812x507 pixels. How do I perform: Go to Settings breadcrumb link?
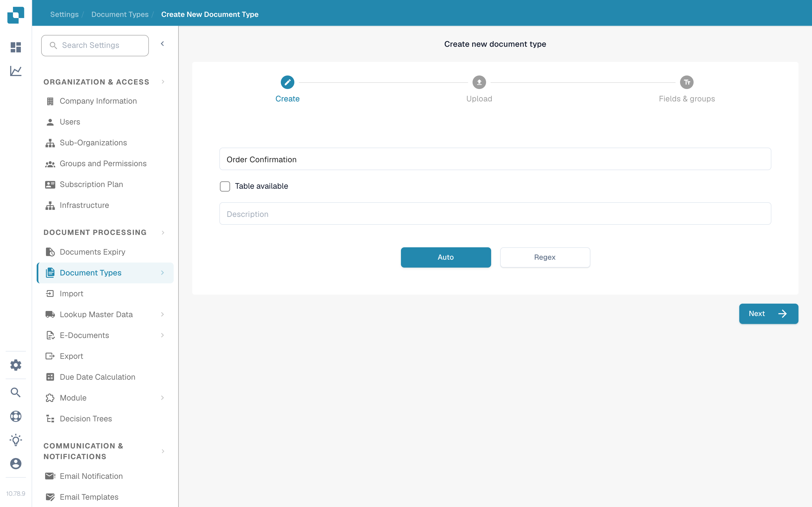click(64, 14)
